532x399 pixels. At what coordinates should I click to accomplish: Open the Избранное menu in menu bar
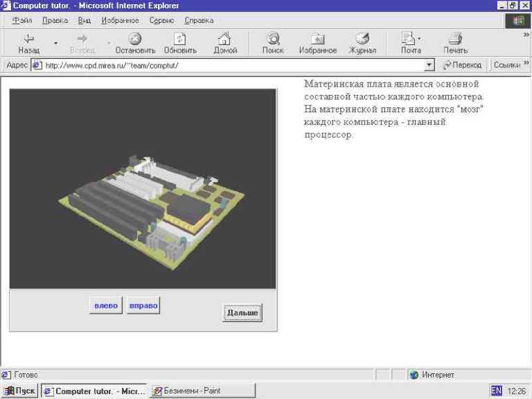(120, 21)
